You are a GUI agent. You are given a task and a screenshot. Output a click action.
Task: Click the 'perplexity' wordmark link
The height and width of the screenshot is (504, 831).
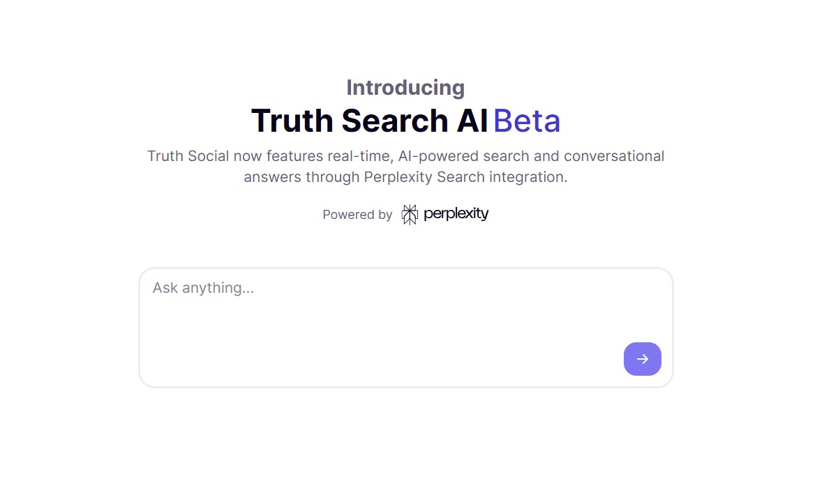tap(456, 214)
